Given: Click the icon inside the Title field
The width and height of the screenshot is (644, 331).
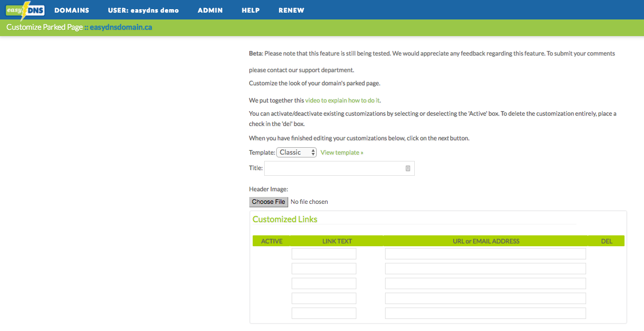Looking at the screenshot, I should point(408,168).
